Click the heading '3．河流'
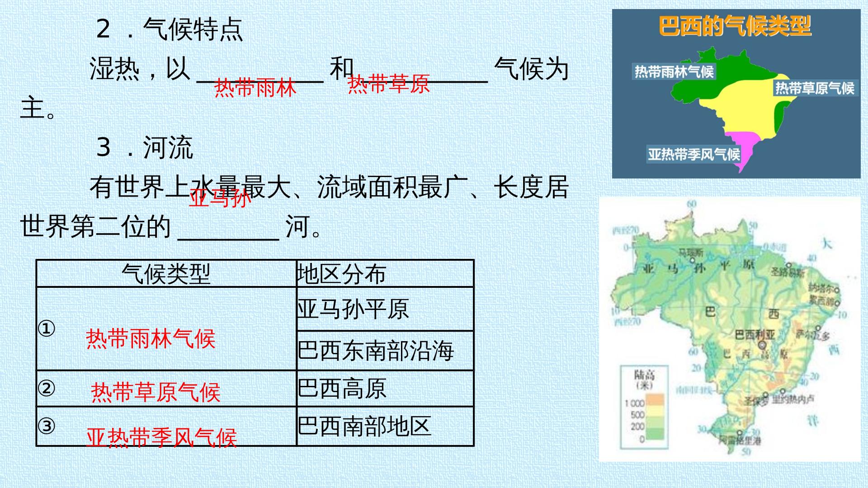 (x=145, y=148)
